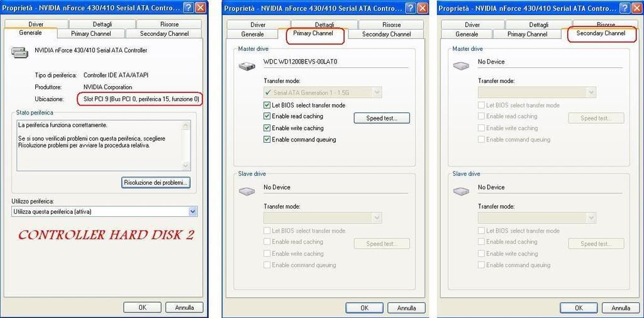Open the Utilizza periferica dropdown
Screen dimensions: 644x318
pyautogui.click(x=192, y=212)
